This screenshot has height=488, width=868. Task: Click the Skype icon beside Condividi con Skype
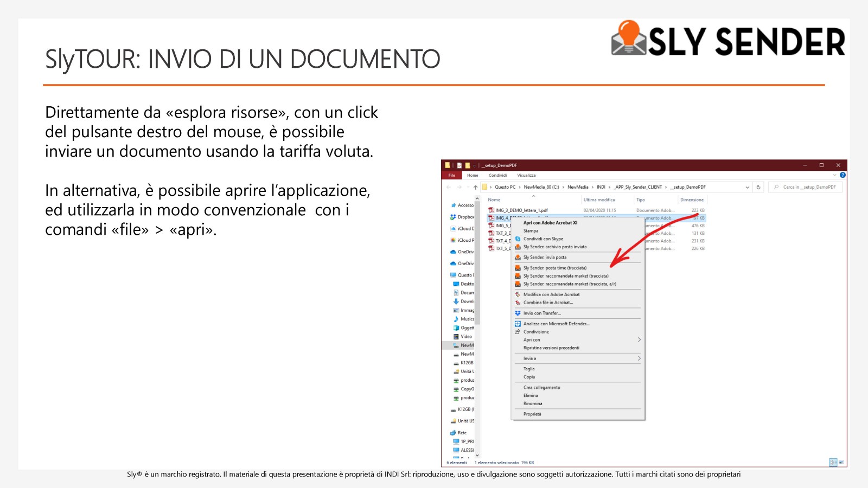(518, 239)
